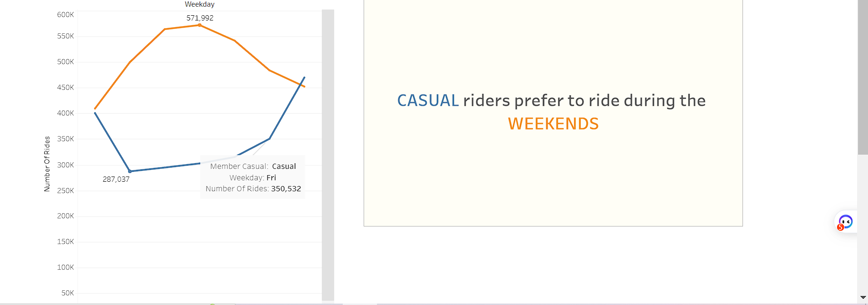Screen dimensions: 868x305
Task: Click the red notification badge showing 5
Action: pyautogui.click(x=840, y=228)
